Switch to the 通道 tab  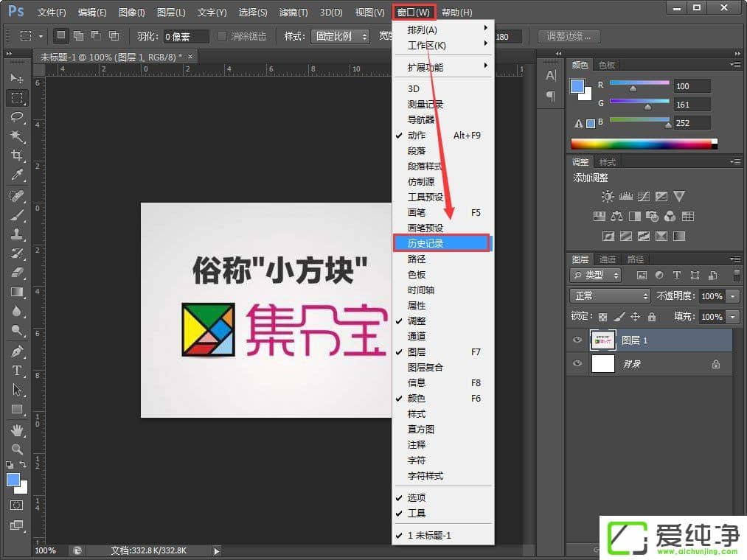pos(608,259)
